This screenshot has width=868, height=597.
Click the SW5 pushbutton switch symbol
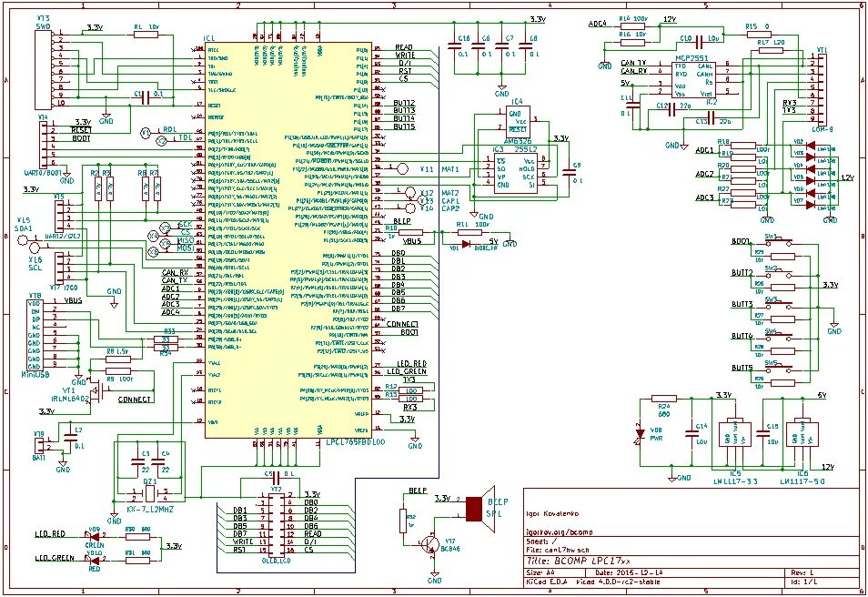pyautogui.click(x=778, y=367)
